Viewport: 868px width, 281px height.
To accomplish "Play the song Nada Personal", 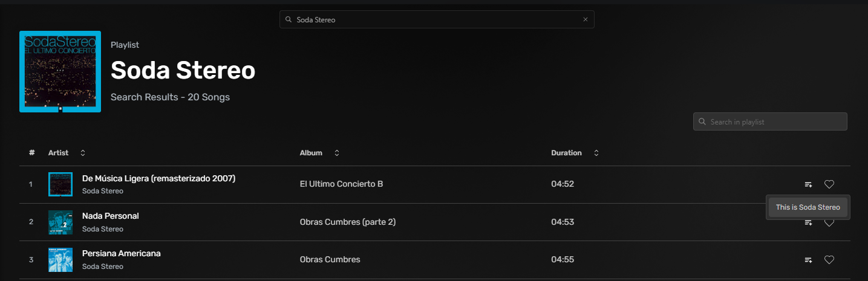I will click(111, 216).
